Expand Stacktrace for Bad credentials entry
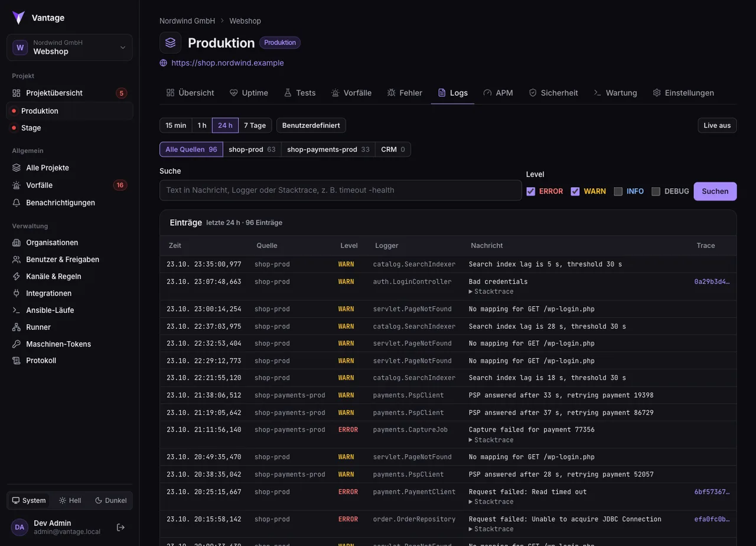This screenshot has height=546, width=756. point(491,292)
